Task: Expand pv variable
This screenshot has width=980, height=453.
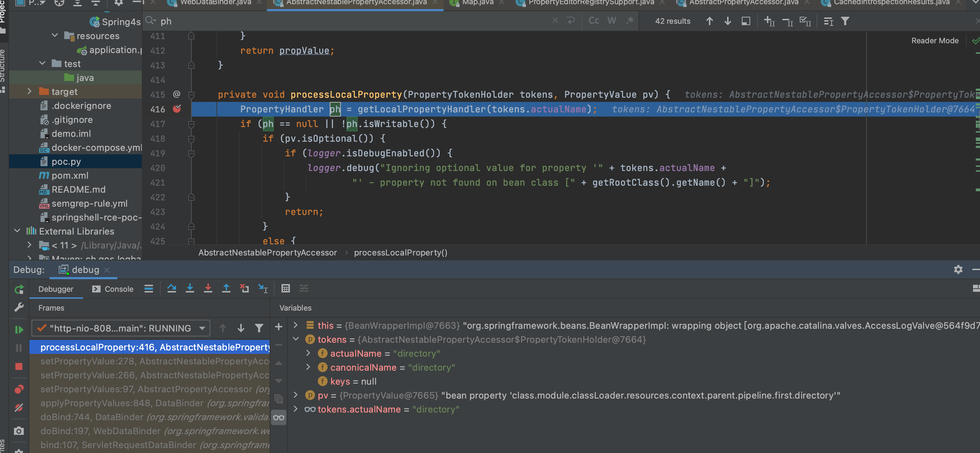Action: pyautogui.click(x=295, y=395)
